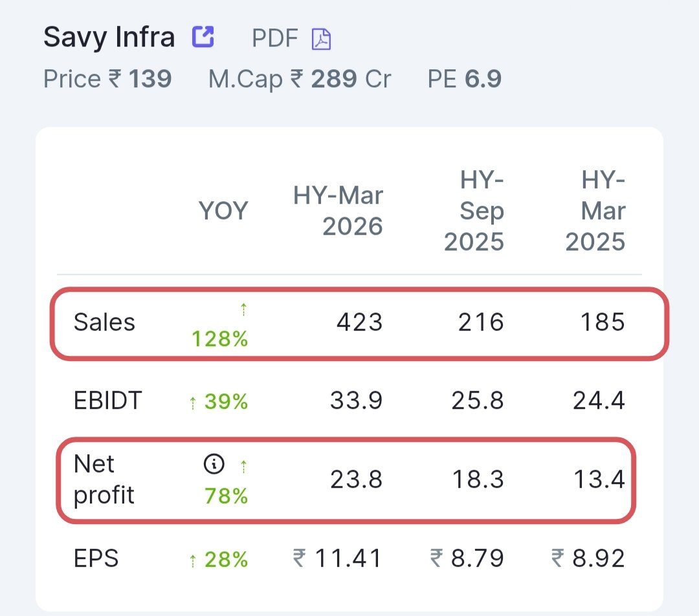
Task: Select the HY-Mar 2026 column header
Action: coord(338,211)
